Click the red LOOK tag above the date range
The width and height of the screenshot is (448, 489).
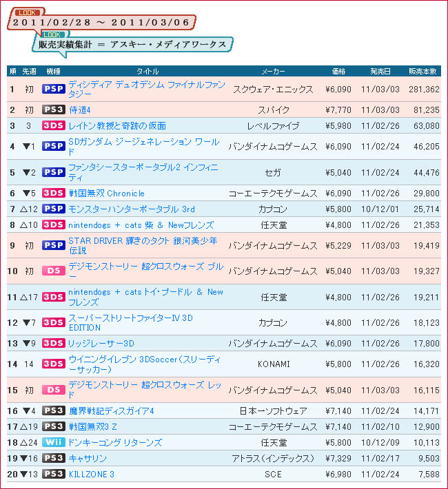pos(28,13)
